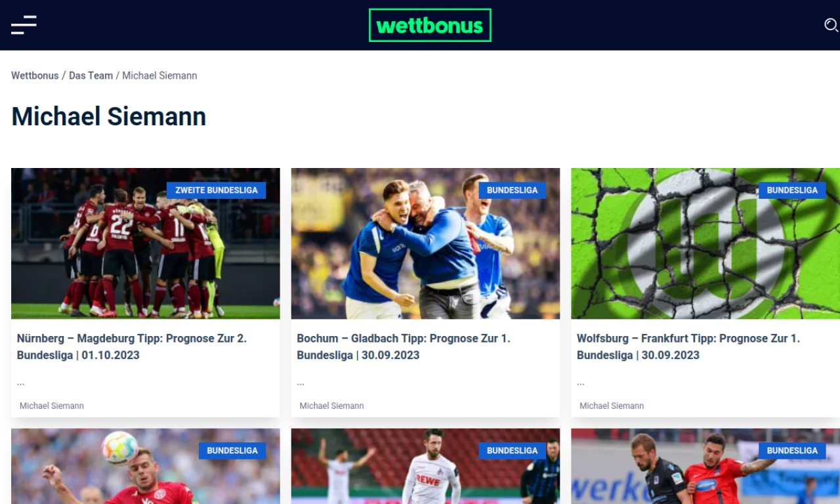Click the Bochum players hugging thumbnail
The image size is (840, 504).
click(425, 243)
